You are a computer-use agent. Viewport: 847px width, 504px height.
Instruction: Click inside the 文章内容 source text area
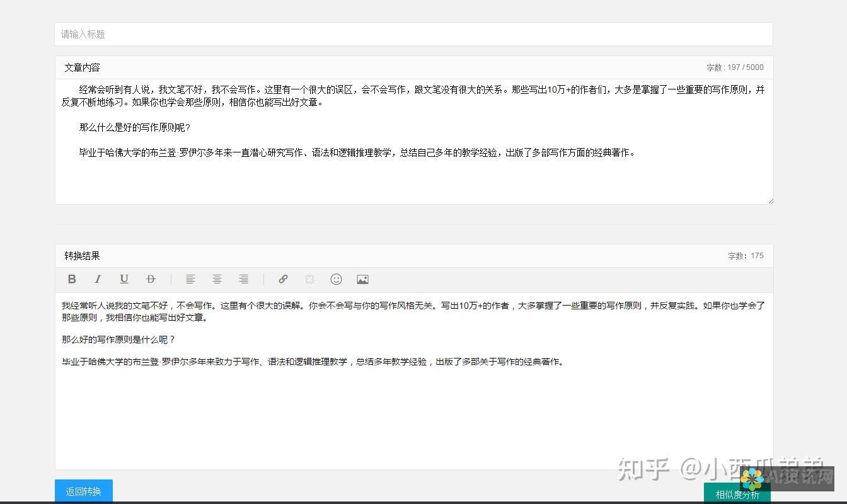click(413, 142)
